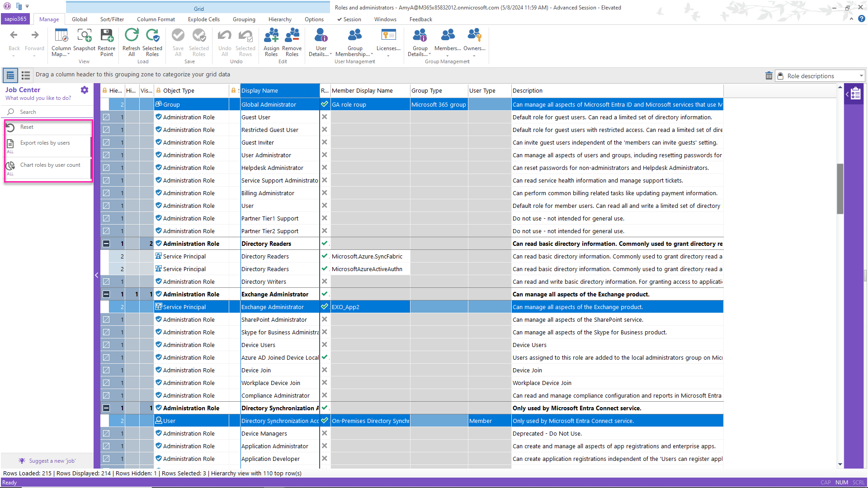Tick checkbox for Guest Inviter row

click(x=106, y=142)
